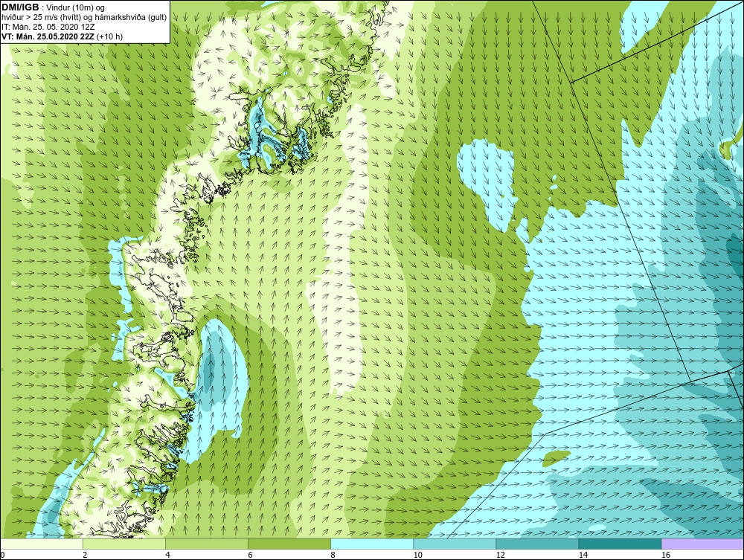Click the 'Vindur (10m) og' header text

click(x=76, y=8)
